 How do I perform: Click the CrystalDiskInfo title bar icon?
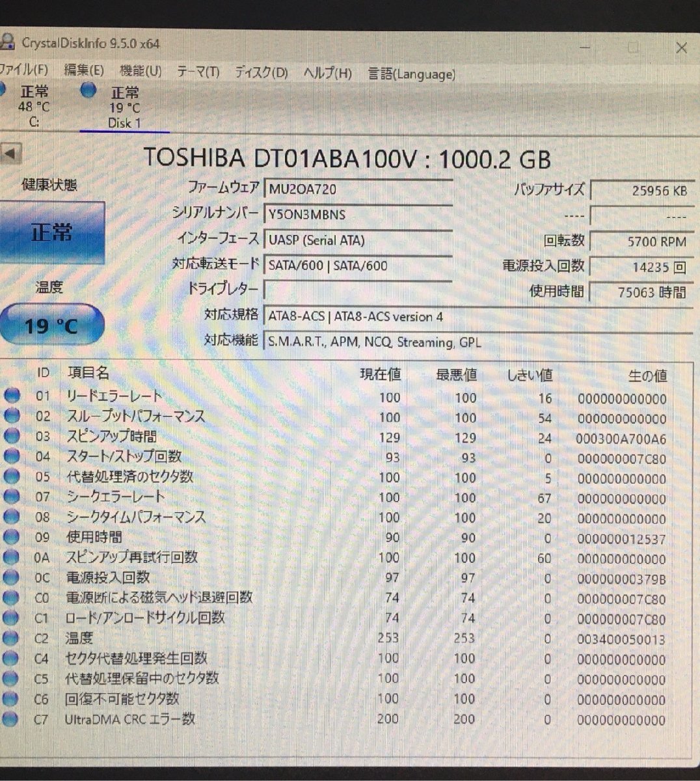click(7, 42)
